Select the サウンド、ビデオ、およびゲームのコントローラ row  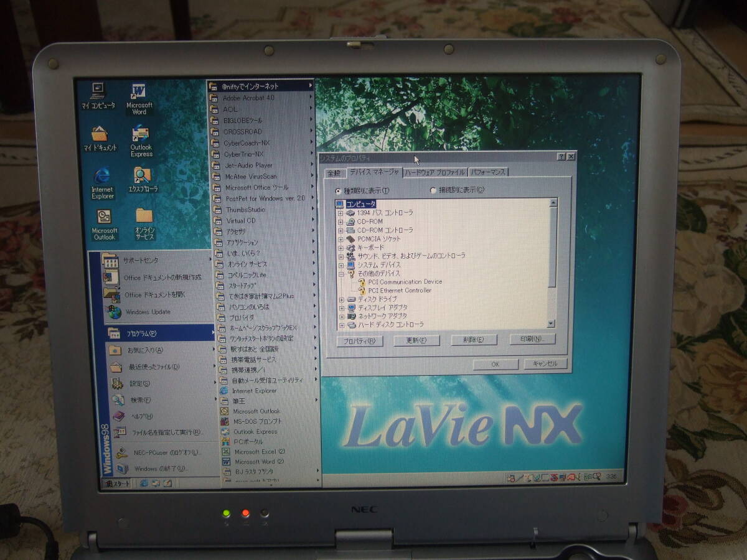tap(406, 256)
